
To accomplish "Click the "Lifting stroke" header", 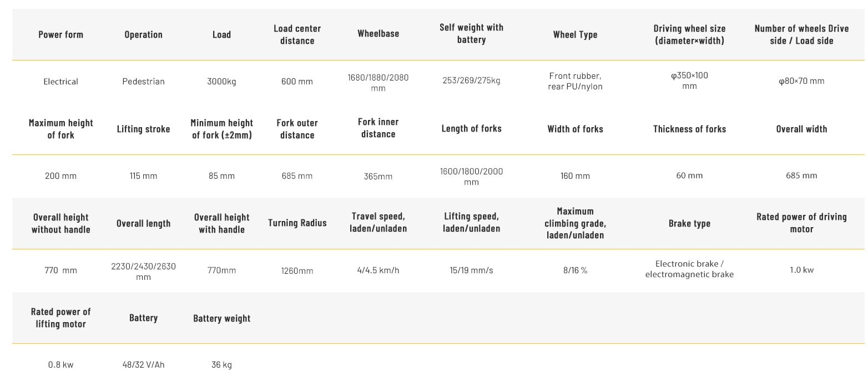I will [x=143, y=129].
